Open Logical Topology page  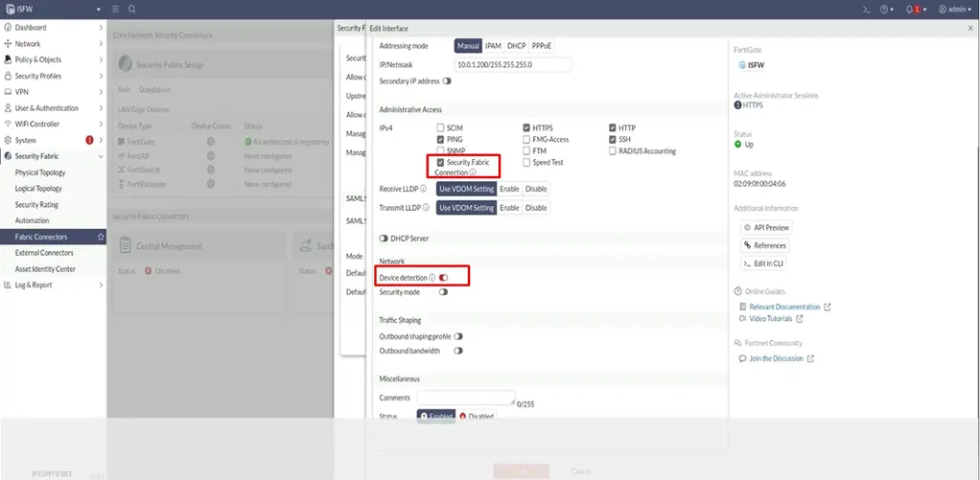pyautogui.click(x=38, y=189)
